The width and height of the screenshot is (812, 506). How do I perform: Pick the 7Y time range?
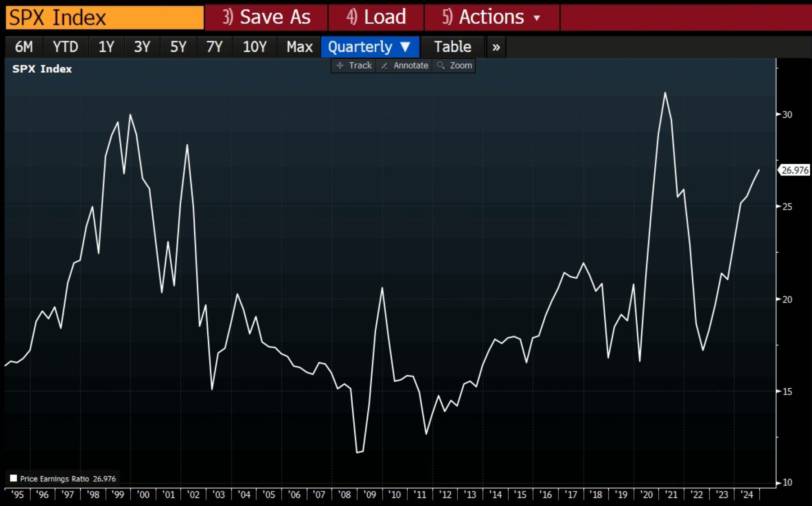pyautogui.click(x=214, y=47)
